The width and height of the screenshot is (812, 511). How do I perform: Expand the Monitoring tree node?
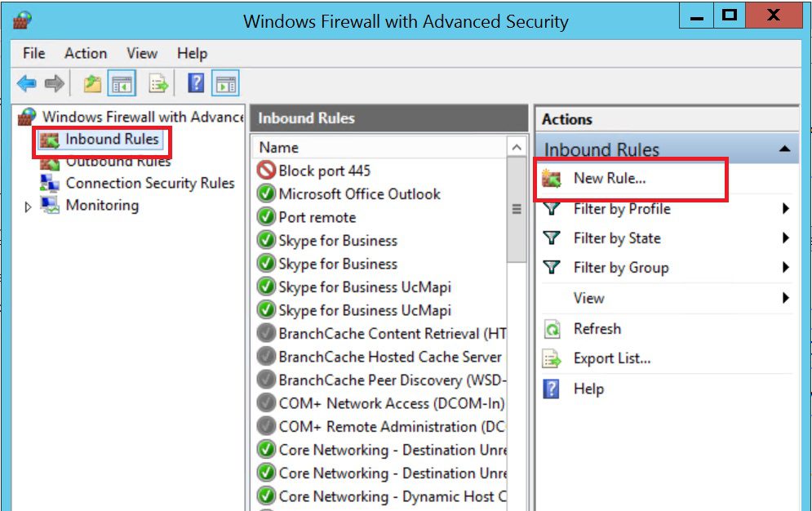click(x=28, y=207)
